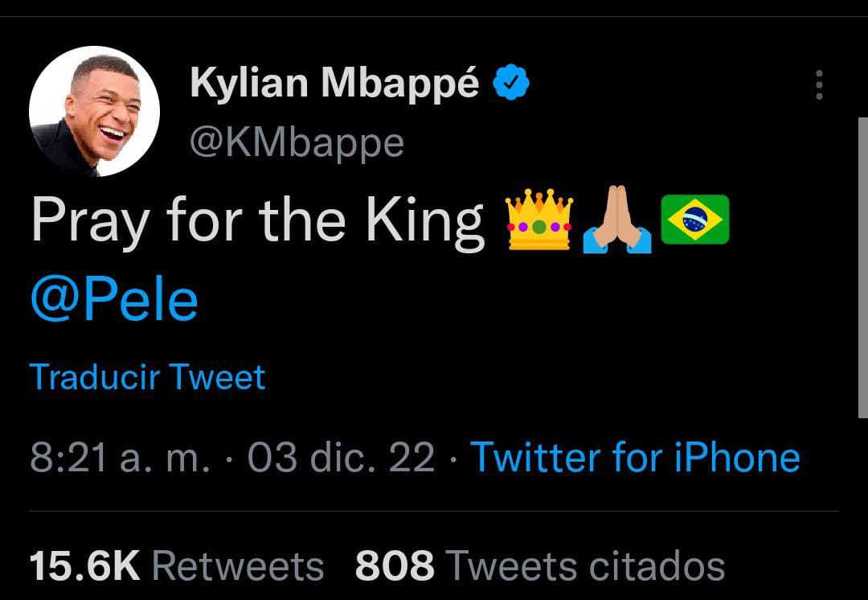Open Kylian Mbappé's profile picture
868x600 pixels.
pyautogui.click(x=94, y=111)
